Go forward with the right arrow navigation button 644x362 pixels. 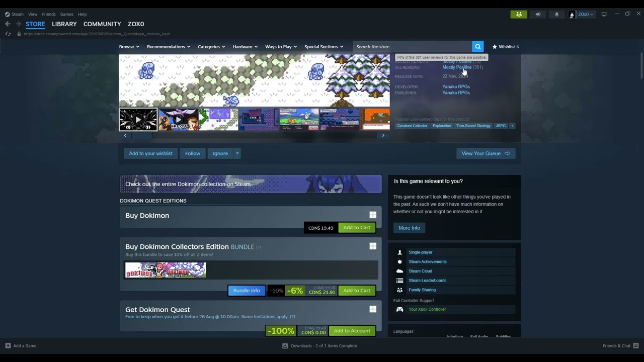click(x=18, y=24)
